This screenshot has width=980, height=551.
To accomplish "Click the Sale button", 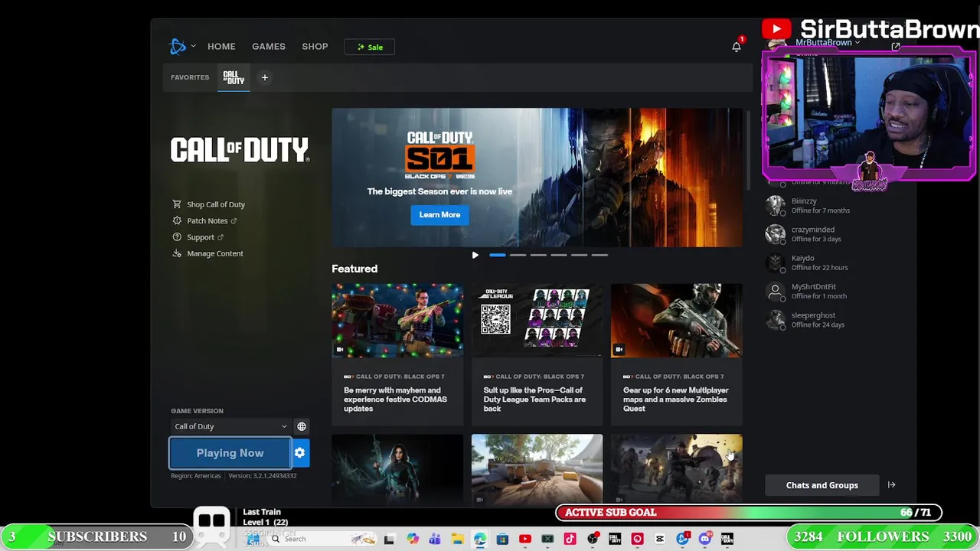I will click(370, 47).
